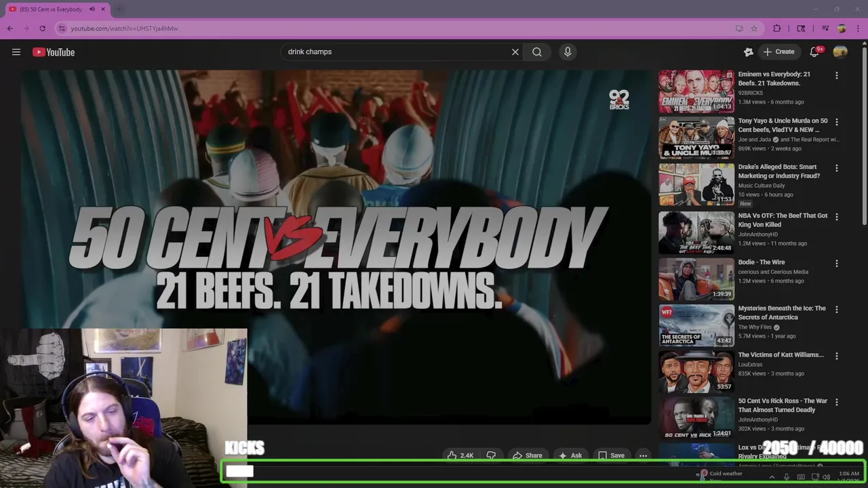The image size is (868, 488).
Task: Open 'Bodie - The Wire' thumbnail
Action: [696, 279]
